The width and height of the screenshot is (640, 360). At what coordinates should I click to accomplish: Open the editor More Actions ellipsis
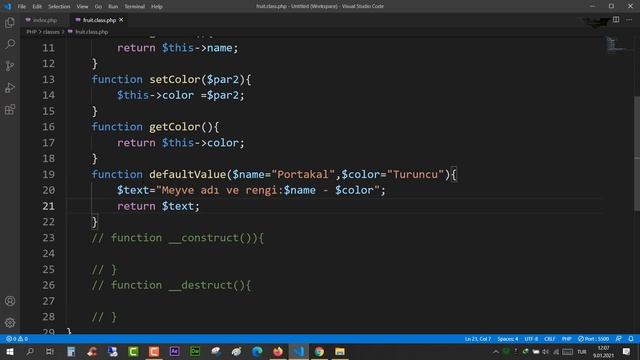click(x=629, y=20)
